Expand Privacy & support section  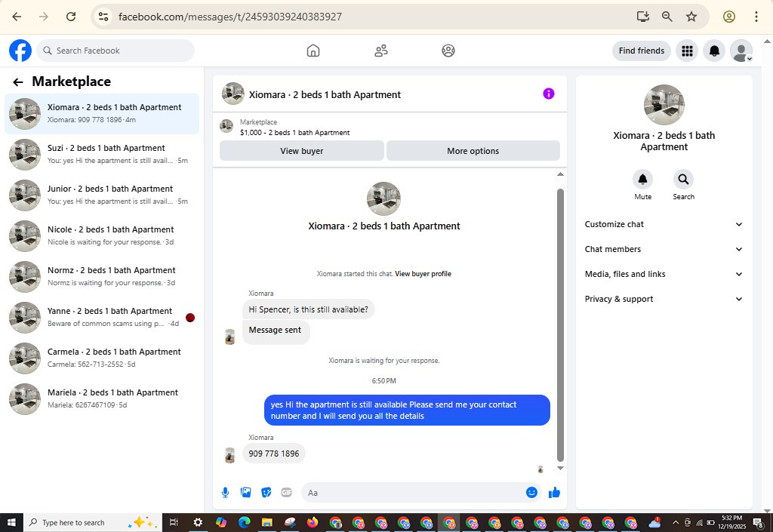coord(664,299)
